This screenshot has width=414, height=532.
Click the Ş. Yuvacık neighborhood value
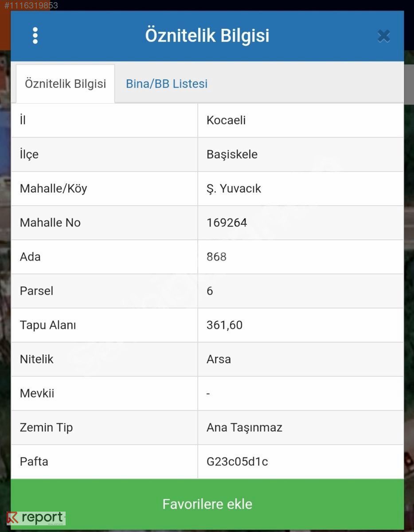point(234,188)
